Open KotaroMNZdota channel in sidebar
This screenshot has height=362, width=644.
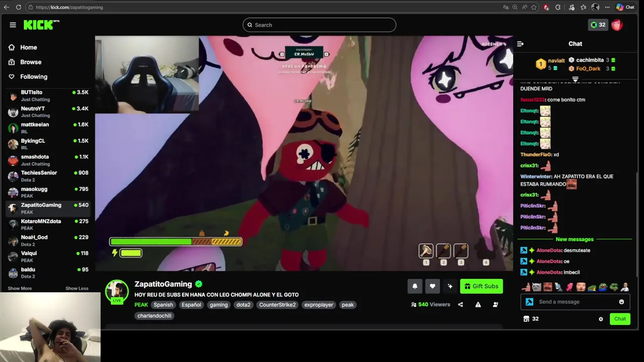click(48, 224)
